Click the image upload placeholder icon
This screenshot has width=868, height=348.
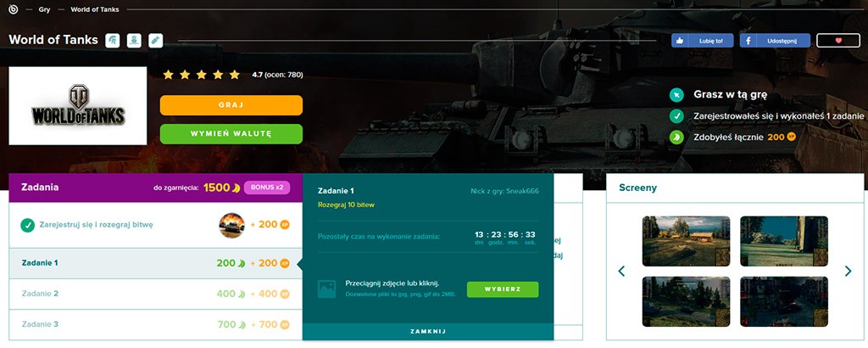[326, 289]
